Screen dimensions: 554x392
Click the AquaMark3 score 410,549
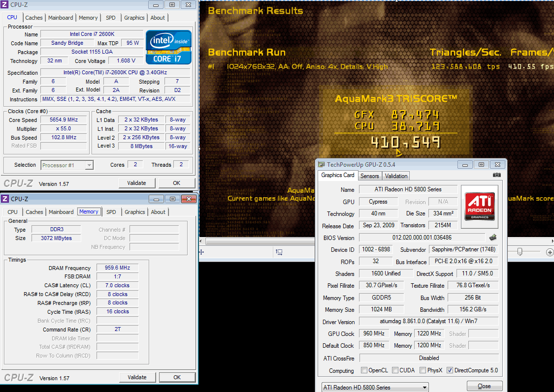point(406,143)
